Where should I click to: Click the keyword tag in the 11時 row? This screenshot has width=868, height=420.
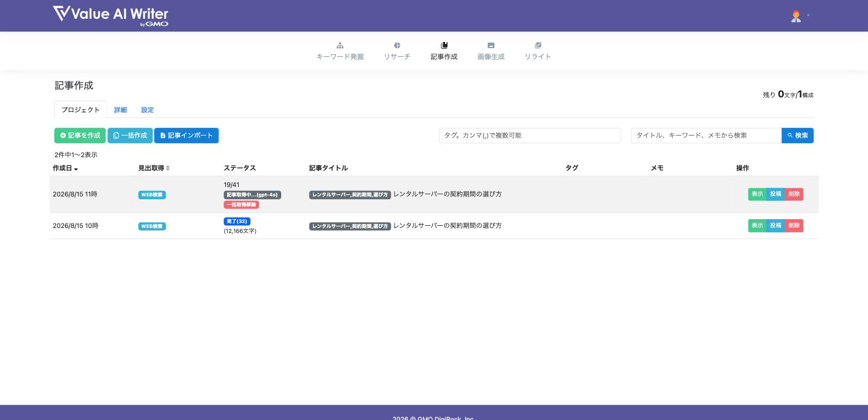[350, 195]
